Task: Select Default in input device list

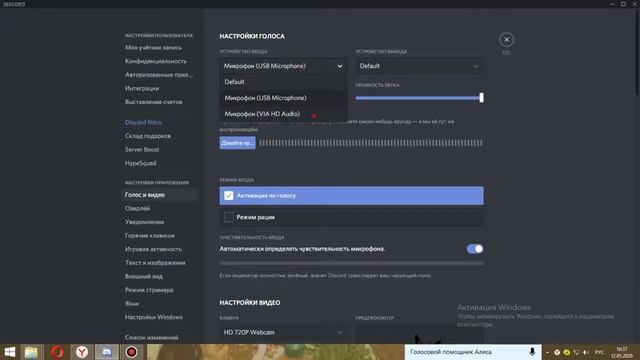Action: pyautogui.click(x=283, y=82)
